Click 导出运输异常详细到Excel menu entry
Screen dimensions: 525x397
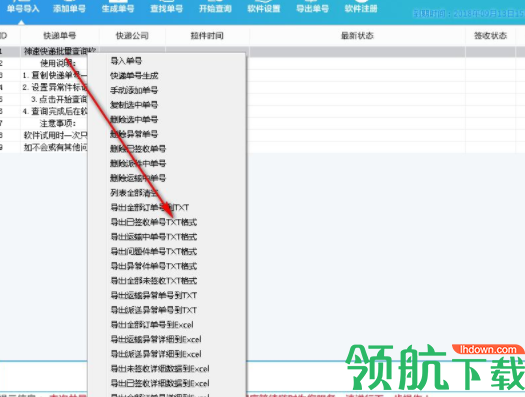(x=156, y=339)
